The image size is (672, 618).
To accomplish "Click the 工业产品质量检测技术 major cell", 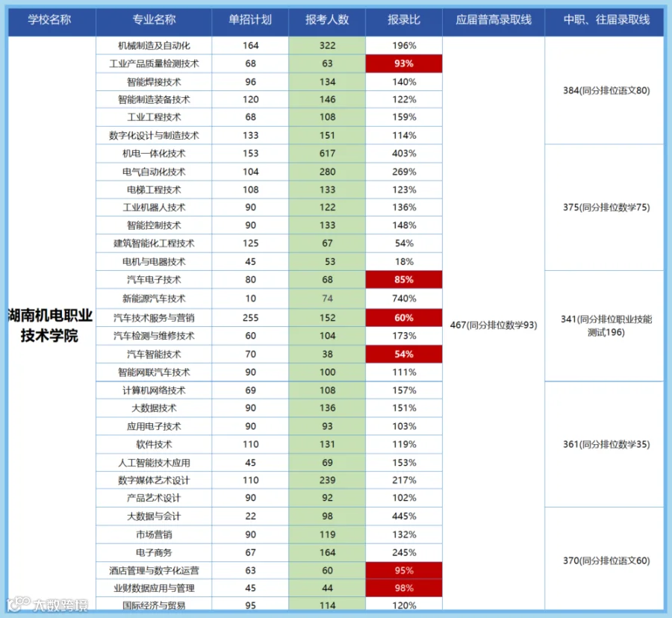I will [154, 63].
